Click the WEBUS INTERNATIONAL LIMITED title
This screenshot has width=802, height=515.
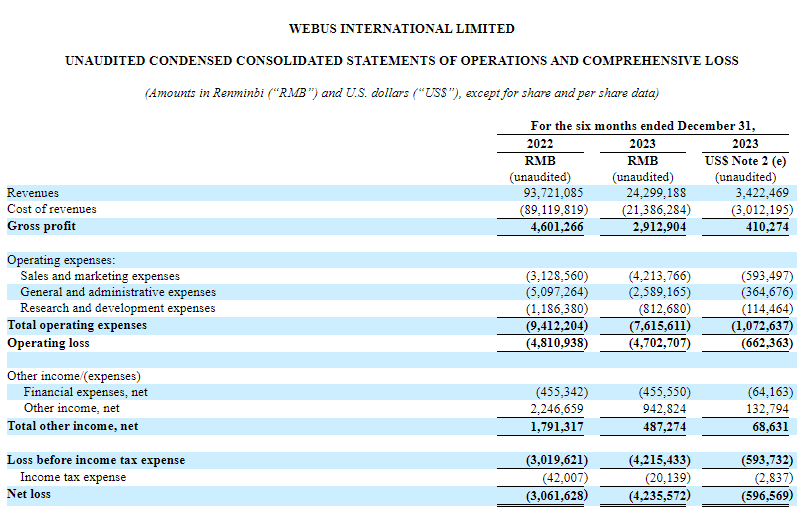point(401,29)
